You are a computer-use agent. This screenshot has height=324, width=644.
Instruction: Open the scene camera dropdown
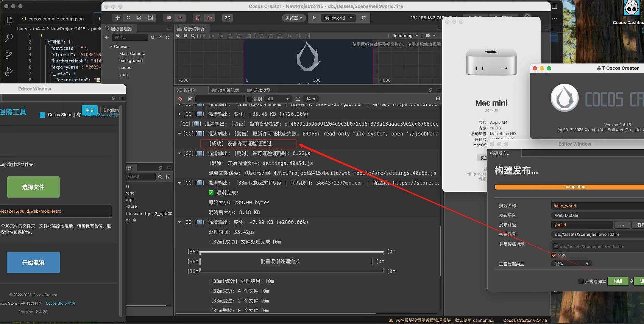[430, 36]
